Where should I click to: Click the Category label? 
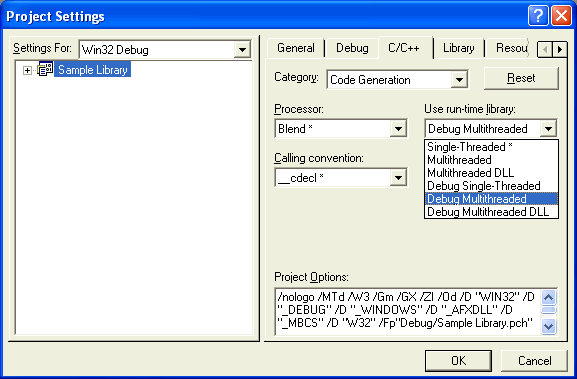coord(296,77)
